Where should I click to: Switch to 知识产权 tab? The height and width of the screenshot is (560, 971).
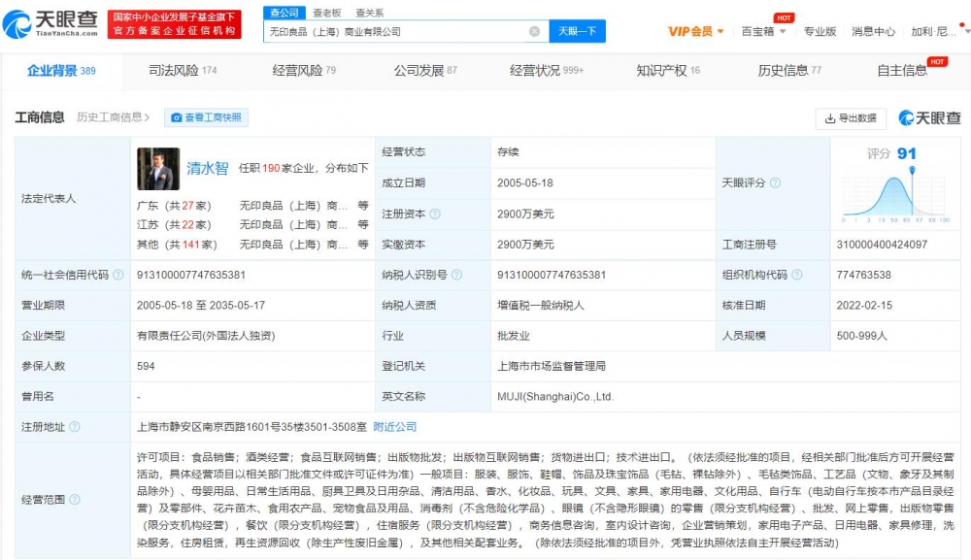click(x=668, y=71)
